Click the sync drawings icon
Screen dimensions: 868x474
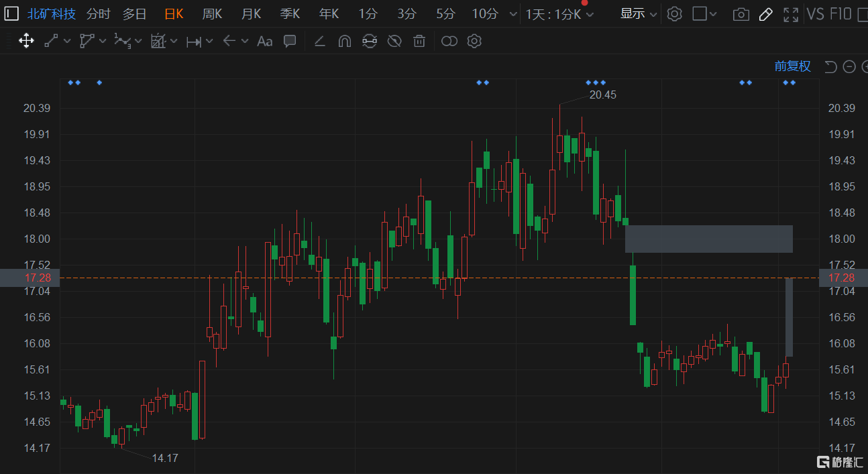(369, 42)
